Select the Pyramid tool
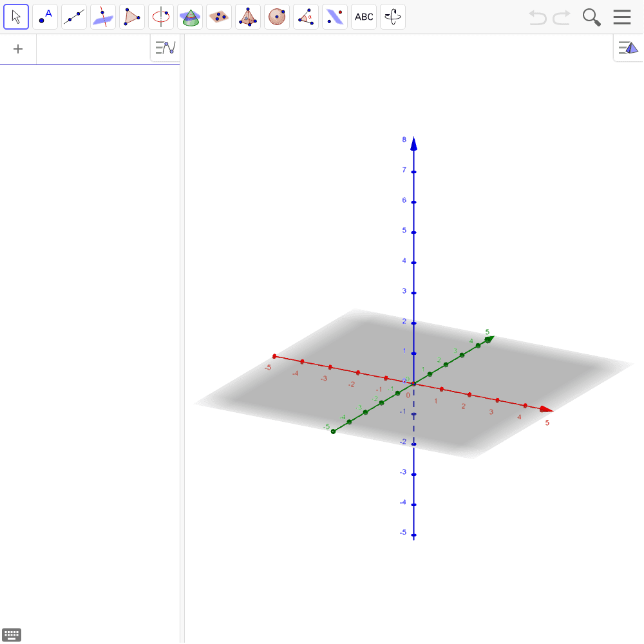This screenshot has width=644, height=644. click(x=248, y=17)
